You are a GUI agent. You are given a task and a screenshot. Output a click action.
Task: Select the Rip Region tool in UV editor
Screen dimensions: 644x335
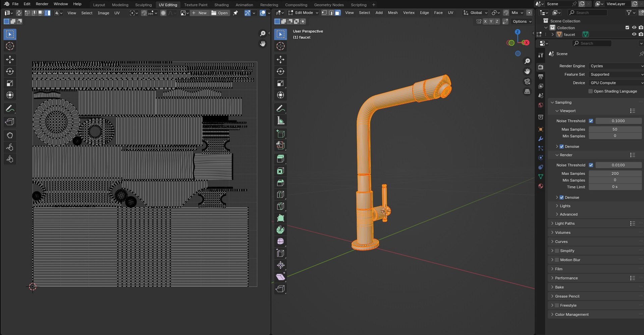(x=10, y=122)
